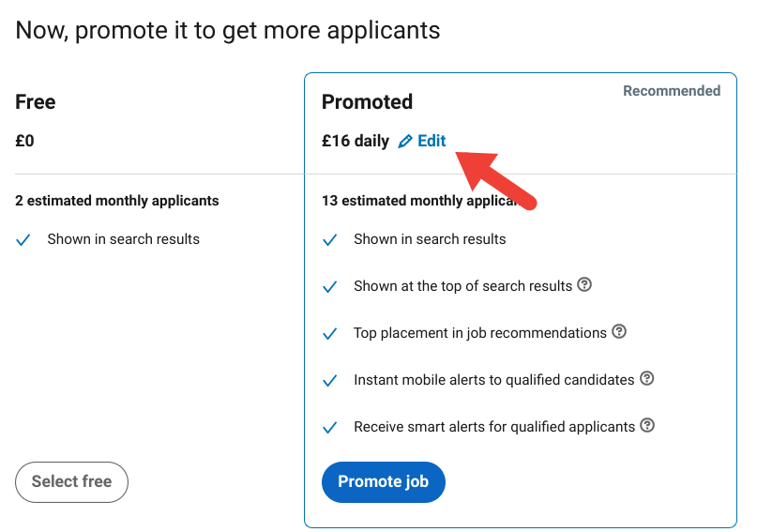The image size is (757, 532).
Task: Click checkmark next to Shown at the top
Action: pyautogui.click(x=330, y=287)
